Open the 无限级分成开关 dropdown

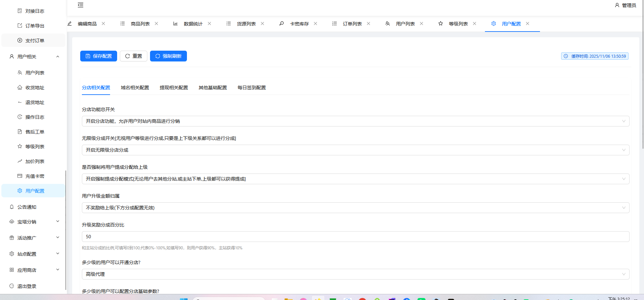tap(355, 150)
